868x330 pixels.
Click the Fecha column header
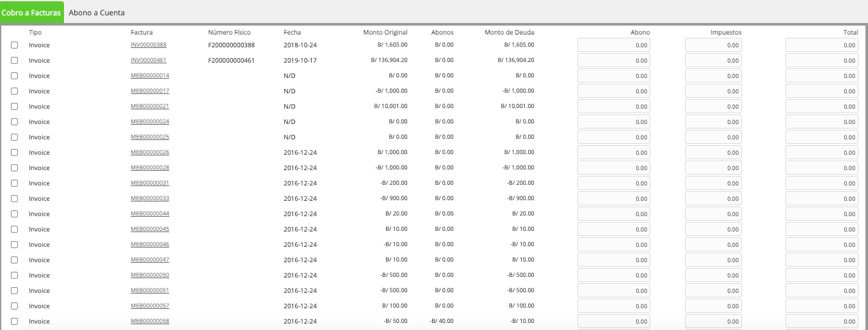click(292, 32)
